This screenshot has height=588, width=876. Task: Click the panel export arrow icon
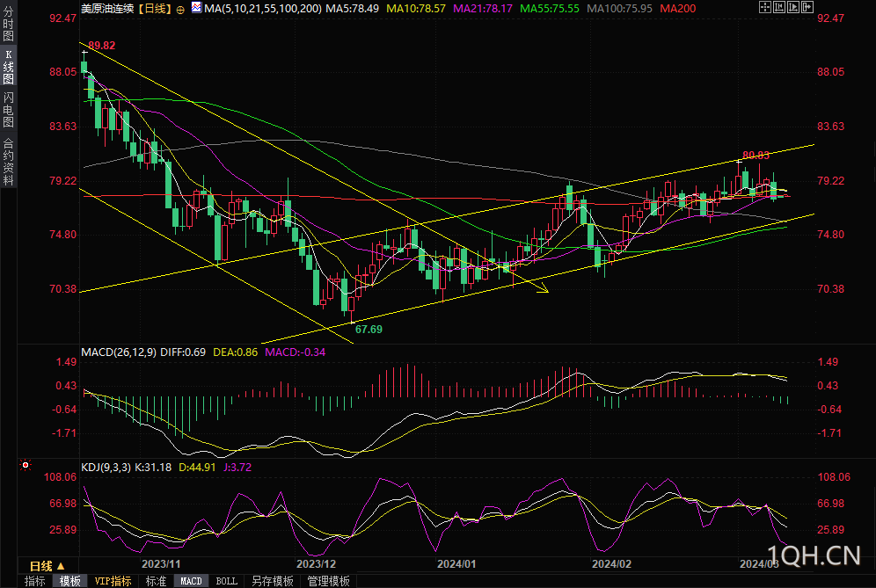pos(807,7)
